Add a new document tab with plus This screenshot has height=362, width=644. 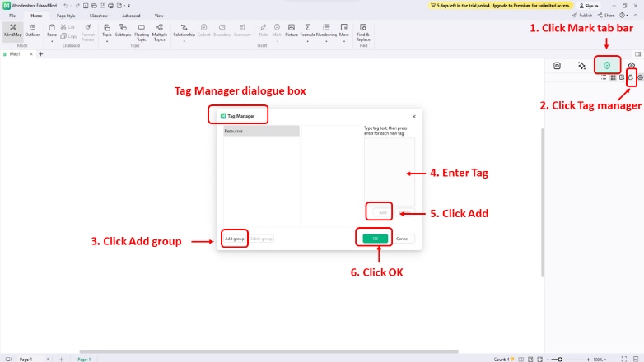(x=40, y=53)
